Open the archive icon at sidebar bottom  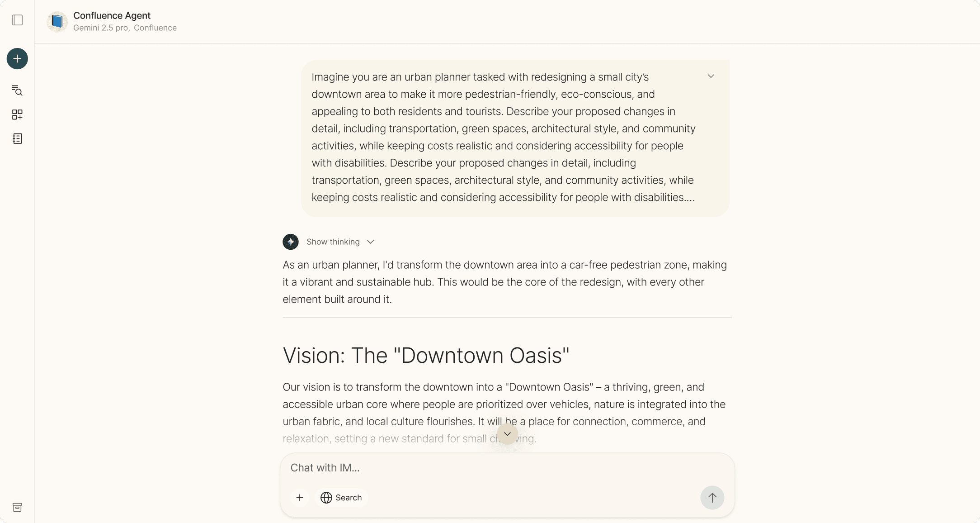click(x=17, y=507)
